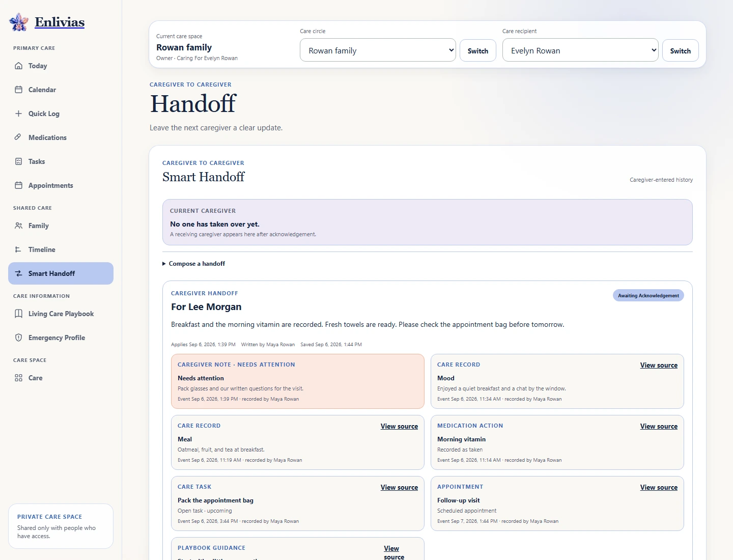Click the Emergency Profile shield icon
Image resolution: width=733 pixels, height=560 pixels.
coord(18,338)
